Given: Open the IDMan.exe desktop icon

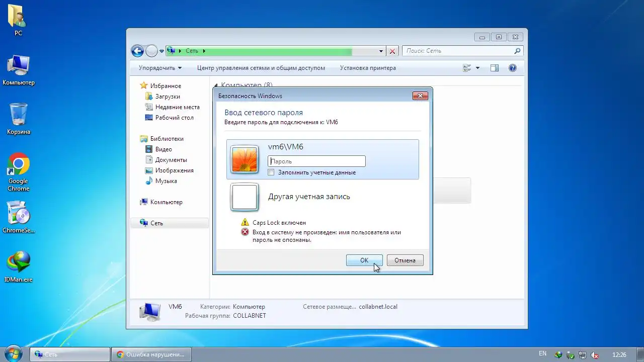Looking at the screenshot, I should pyautogui.click(x=19, y=267).
